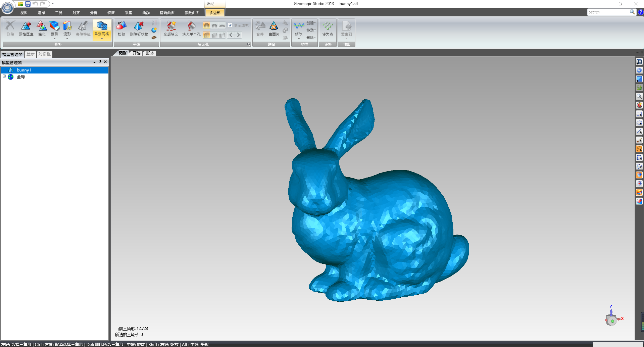Image resolution: width=644 pixels, height=347 pixels.
Task: Click the 对话框 panel button
Action: 44,54
